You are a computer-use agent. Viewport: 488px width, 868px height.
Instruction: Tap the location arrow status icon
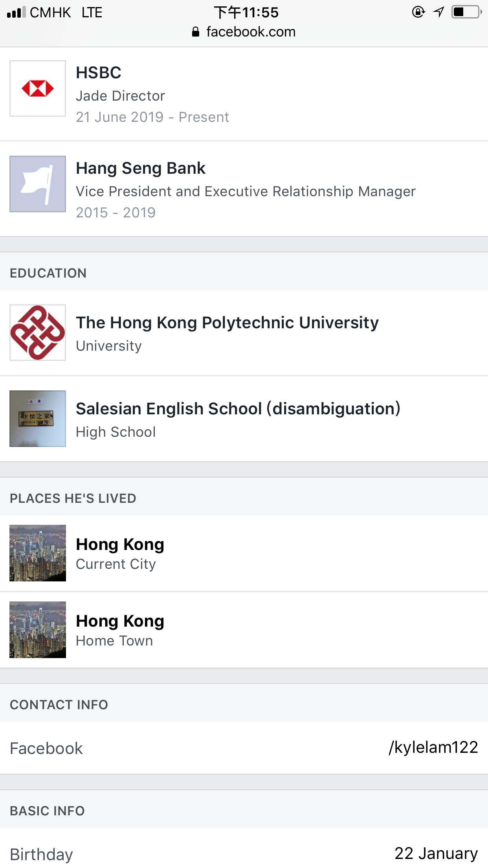[x=438, y=12]
